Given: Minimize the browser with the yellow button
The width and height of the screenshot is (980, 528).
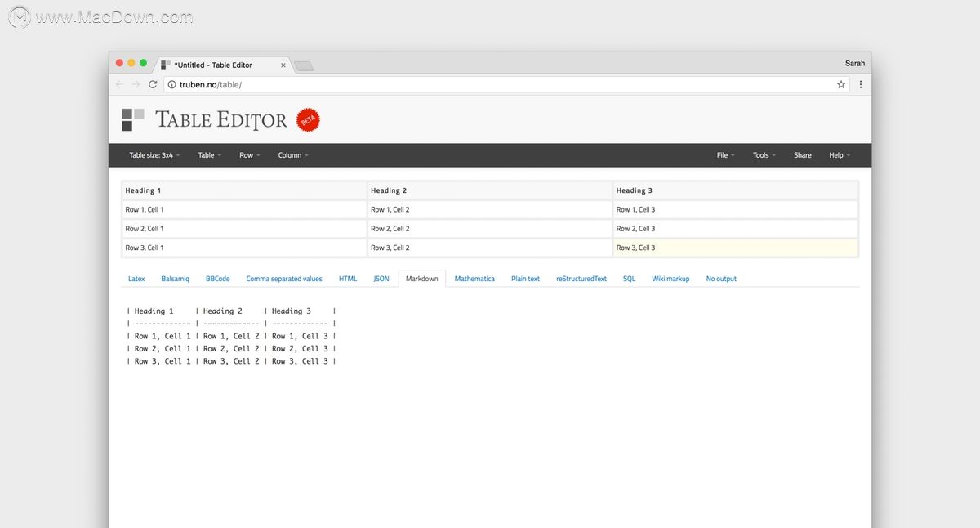Looking at the screenshot, I should (131, 63).
